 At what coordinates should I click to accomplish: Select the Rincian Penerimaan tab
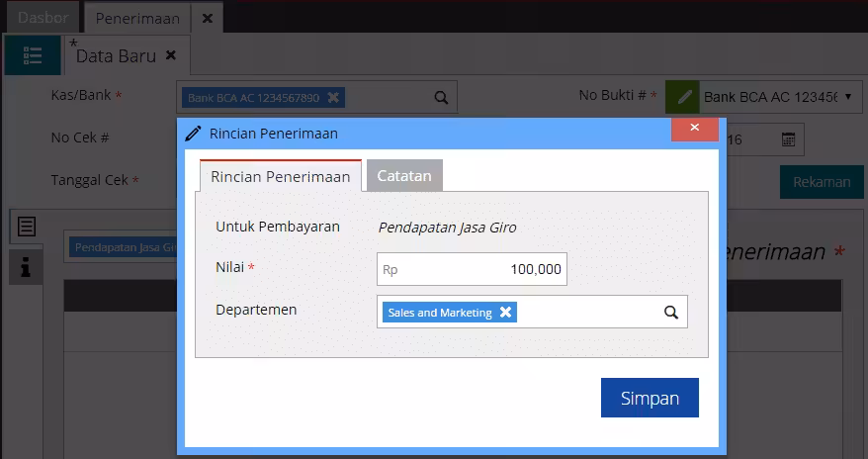pyautogui.click(x=280, y=176)
